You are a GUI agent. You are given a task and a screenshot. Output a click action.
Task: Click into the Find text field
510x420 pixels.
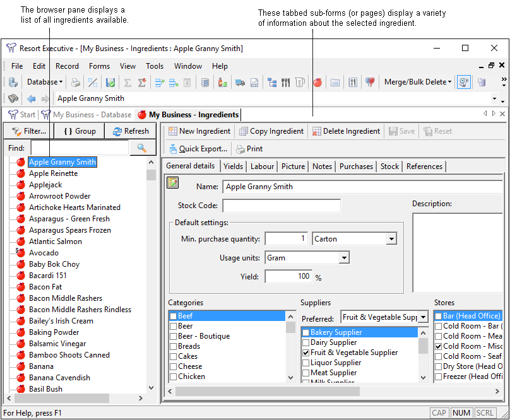coord(80,148)
